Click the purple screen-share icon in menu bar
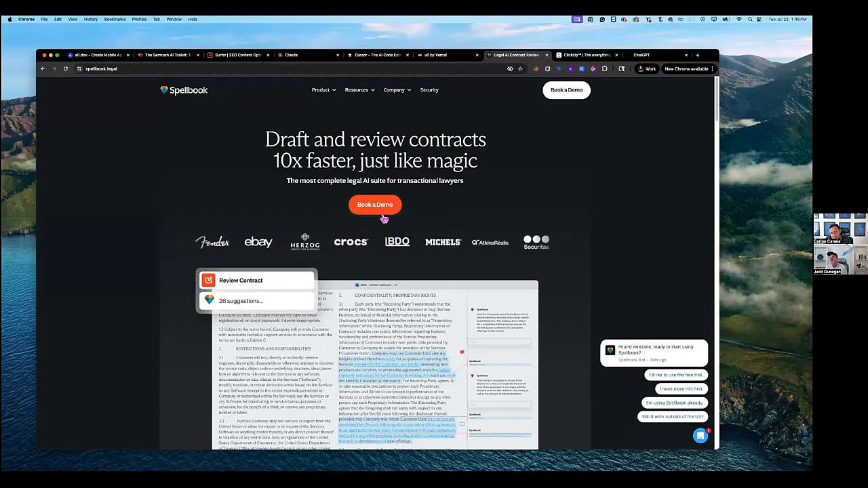This screenshot has height=488, width=868. pos(578,20)
